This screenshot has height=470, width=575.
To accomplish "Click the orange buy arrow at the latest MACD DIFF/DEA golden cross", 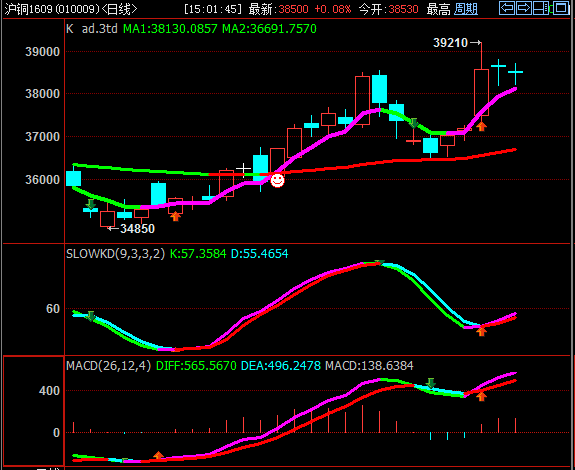I will [481, 396].
